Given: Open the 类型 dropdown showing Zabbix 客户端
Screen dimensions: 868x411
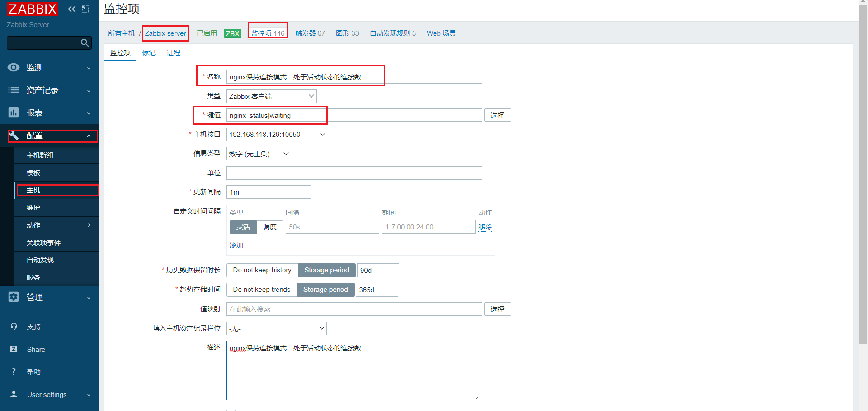Looking at the screenshot, I should coord(271,96).
